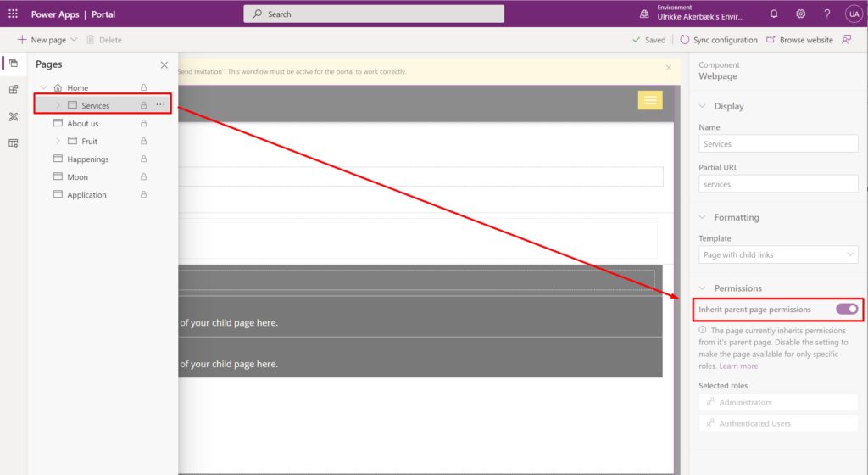Edit the Partial URL field
868x475 pixels.
[x=778, y=184]
